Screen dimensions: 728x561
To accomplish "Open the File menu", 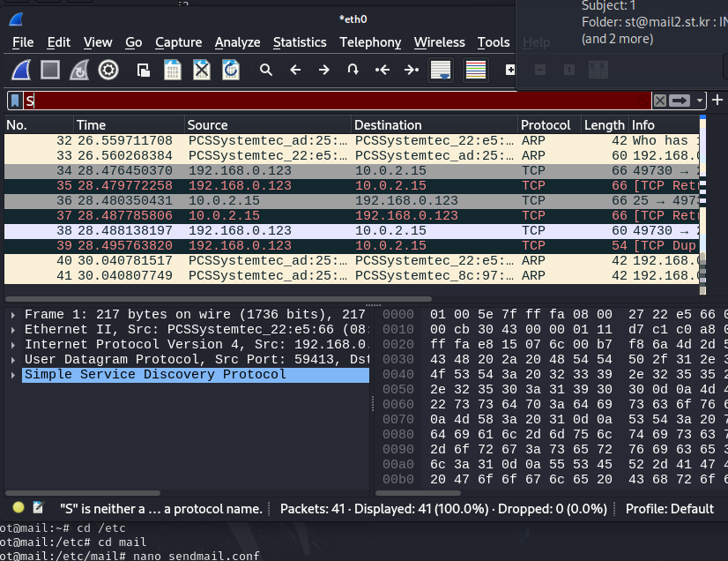I will coord(23,42).
